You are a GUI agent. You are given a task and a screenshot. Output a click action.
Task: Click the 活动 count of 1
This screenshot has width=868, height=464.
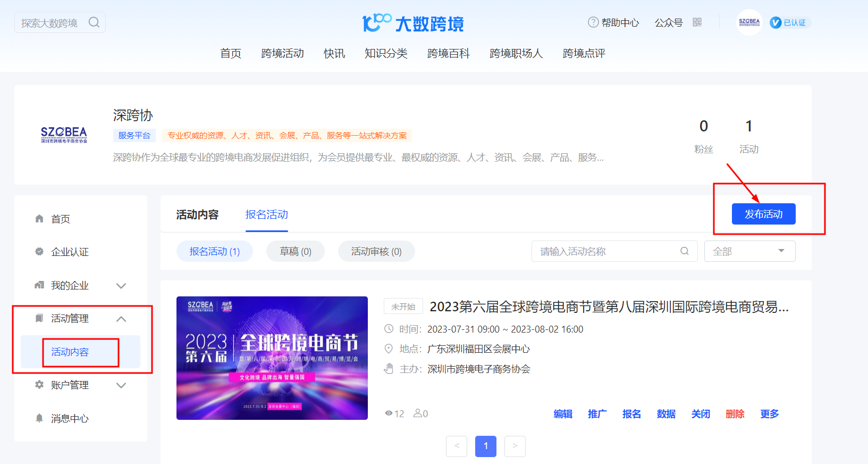[749, 126]
